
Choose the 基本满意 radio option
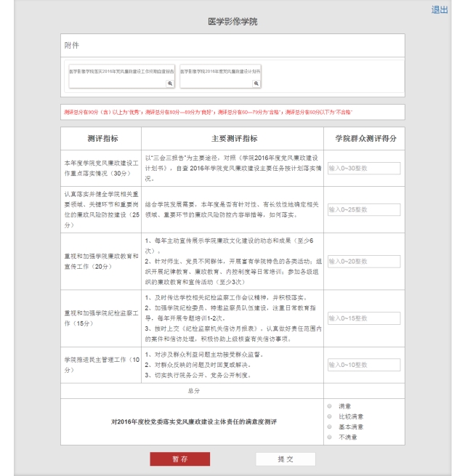point(330,427)
